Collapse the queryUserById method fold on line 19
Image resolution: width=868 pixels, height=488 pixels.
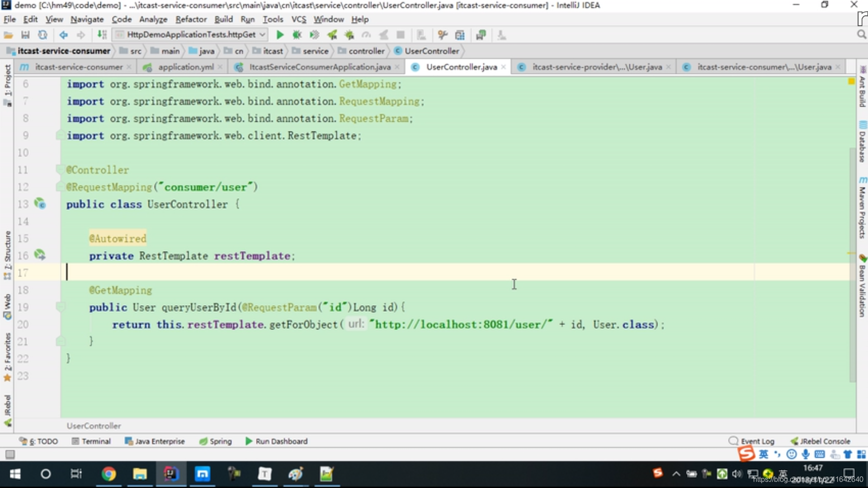[60, 307]
